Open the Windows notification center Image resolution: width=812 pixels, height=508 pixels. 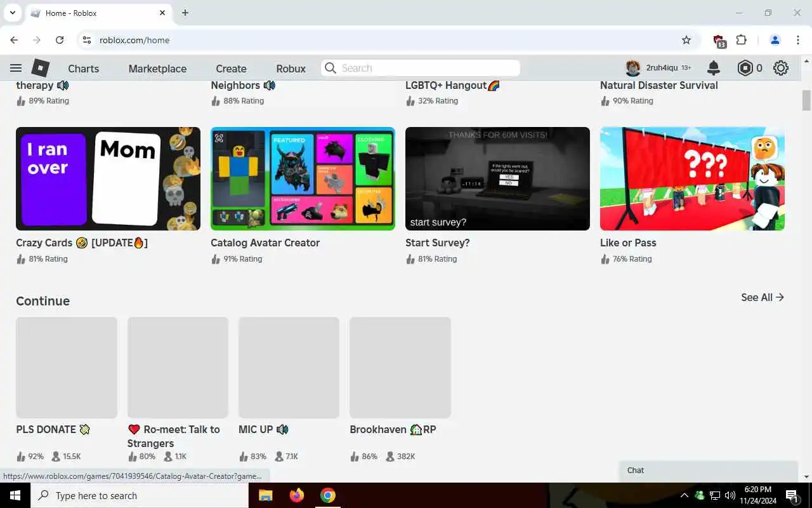pos(792,495)
